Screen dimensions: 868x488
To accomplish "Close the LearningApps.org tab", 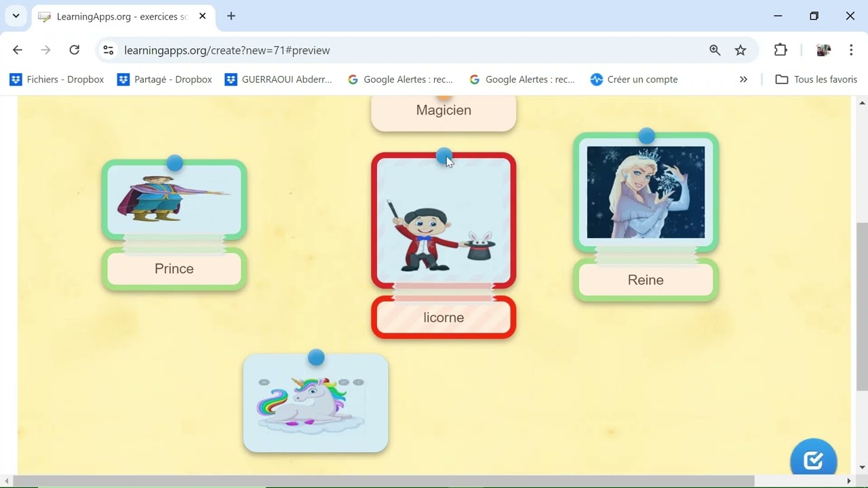I will [x=202, y=16].
